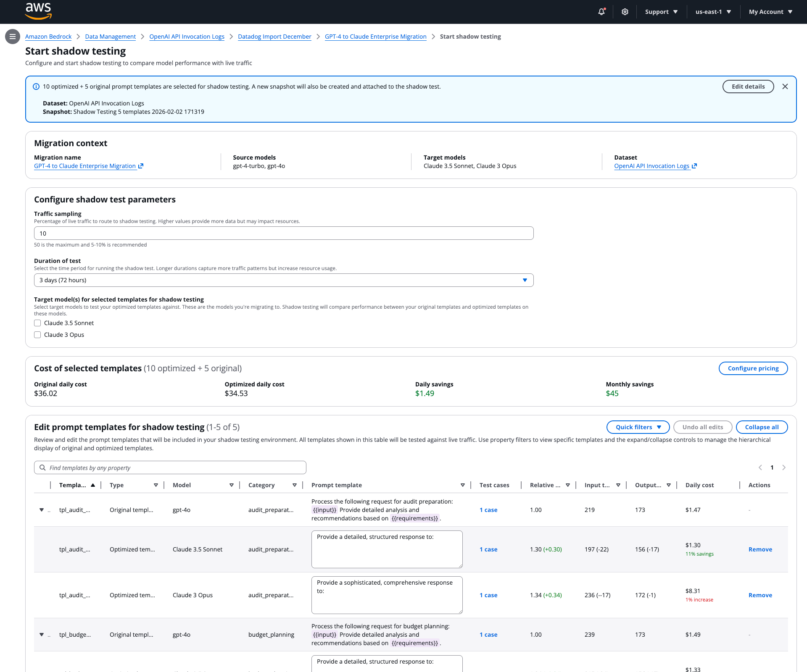Open the Output column filter

669,485
